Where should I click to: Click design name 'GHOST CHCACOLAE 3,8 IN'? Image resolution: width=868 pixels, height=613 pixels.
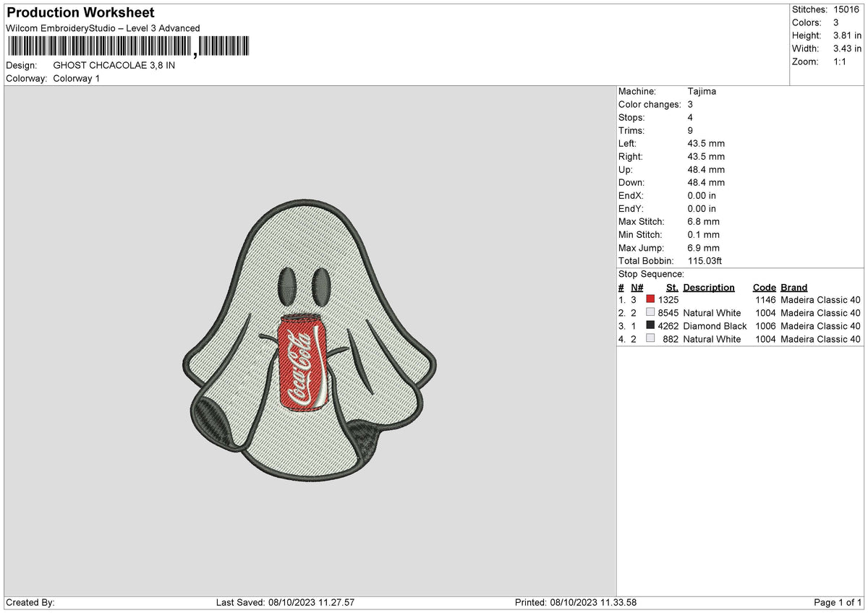[114, 65]
